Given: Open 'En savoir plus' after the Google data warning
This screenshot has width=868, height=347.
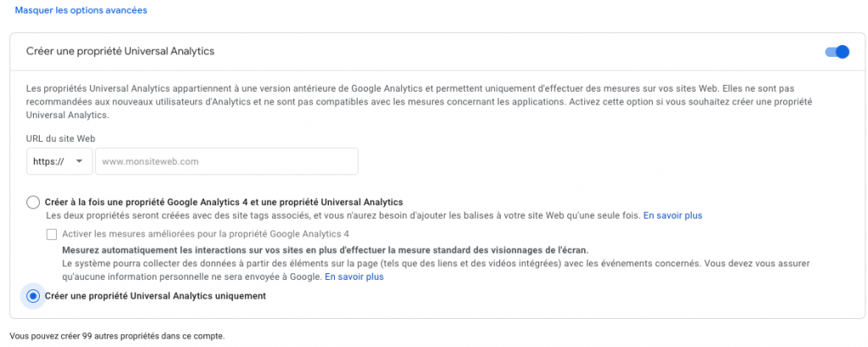Looking at the screenshot, I should pos(354,277).
